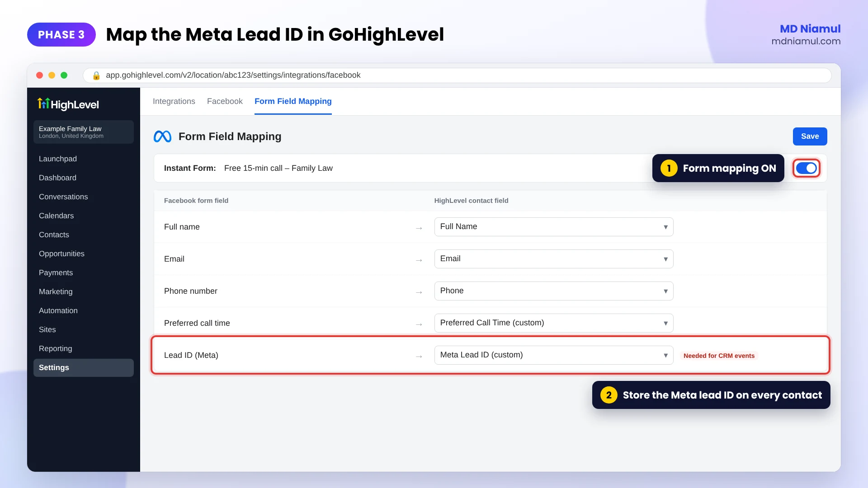Expand the Meta Lead ID (custom) dropdown

[554, 355]
